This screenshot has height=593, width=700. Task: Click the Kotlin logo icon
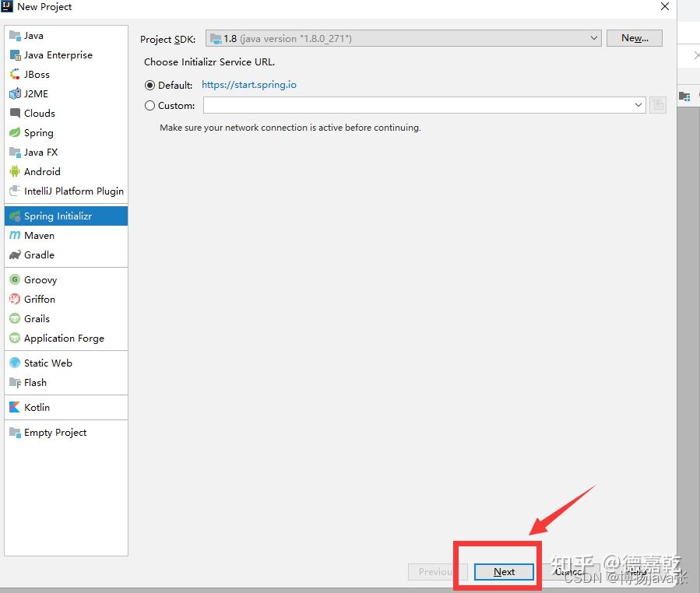coord(15,407)
